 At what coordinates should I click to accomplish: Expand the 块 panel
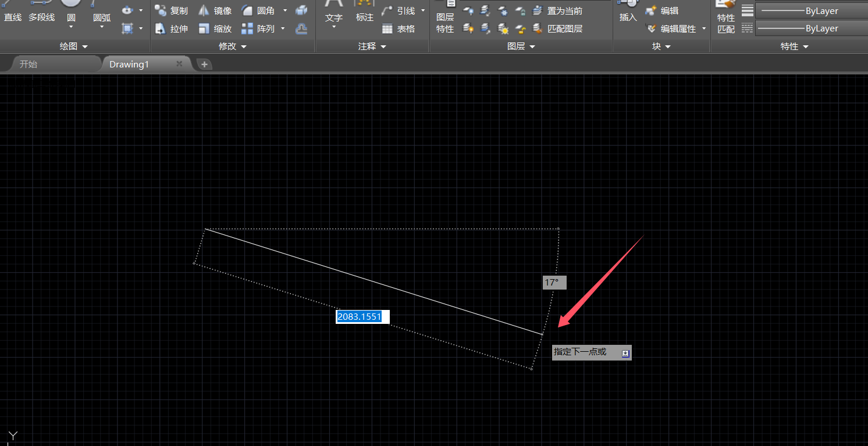pos(661,47)
